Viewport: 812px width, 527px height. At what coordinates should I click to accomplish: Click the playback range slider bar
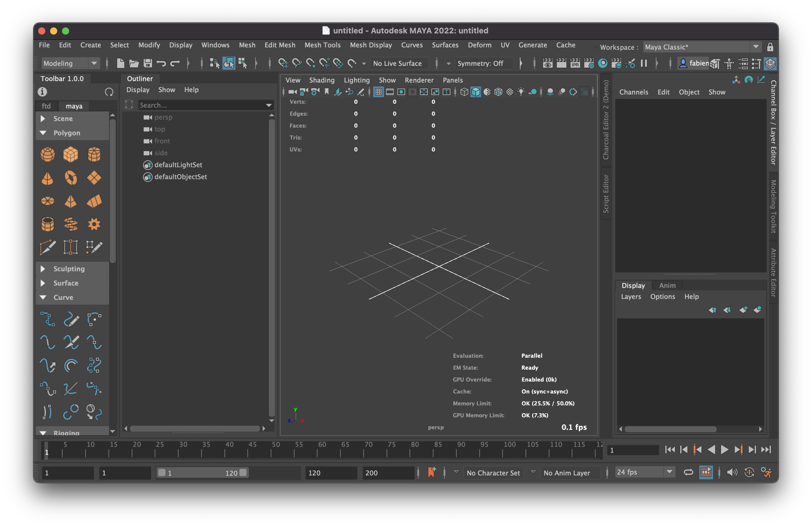203,473
